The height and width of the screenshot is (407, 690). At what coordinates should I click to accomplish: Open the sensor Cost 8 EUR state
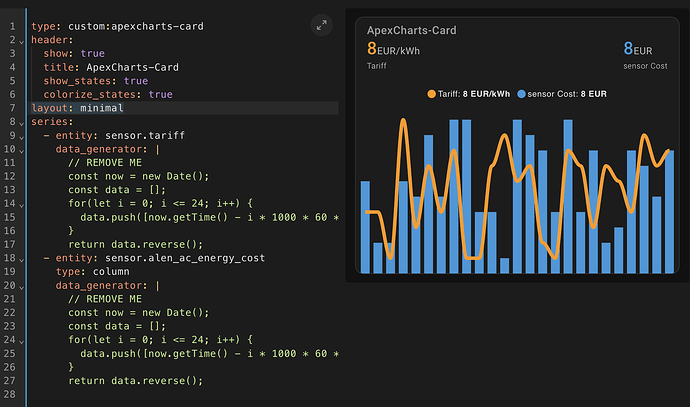coord(638,49)
